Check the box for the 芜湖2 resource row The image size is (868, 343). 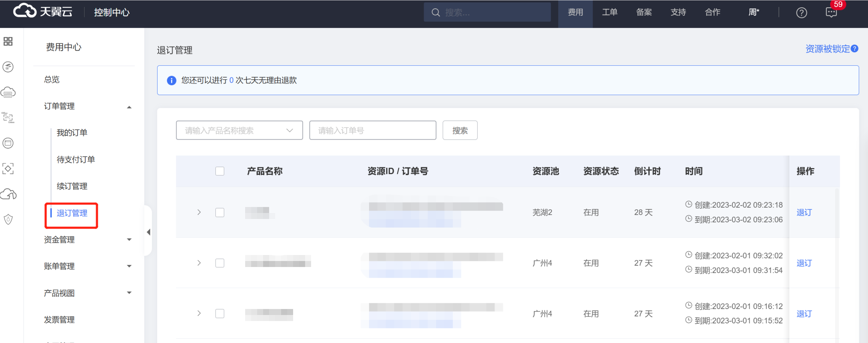coord(220,212)
